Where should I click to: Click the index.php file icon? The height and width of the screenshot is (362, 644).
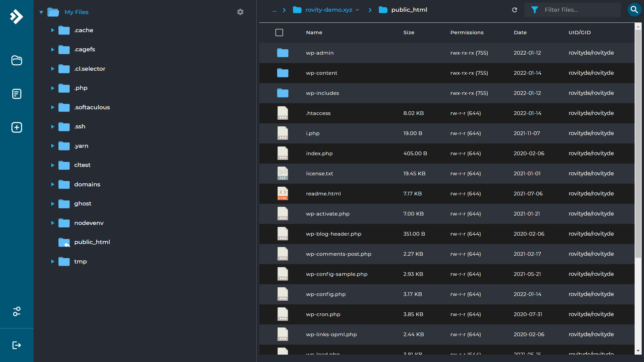pyautogui.click(x=283, y=154)
